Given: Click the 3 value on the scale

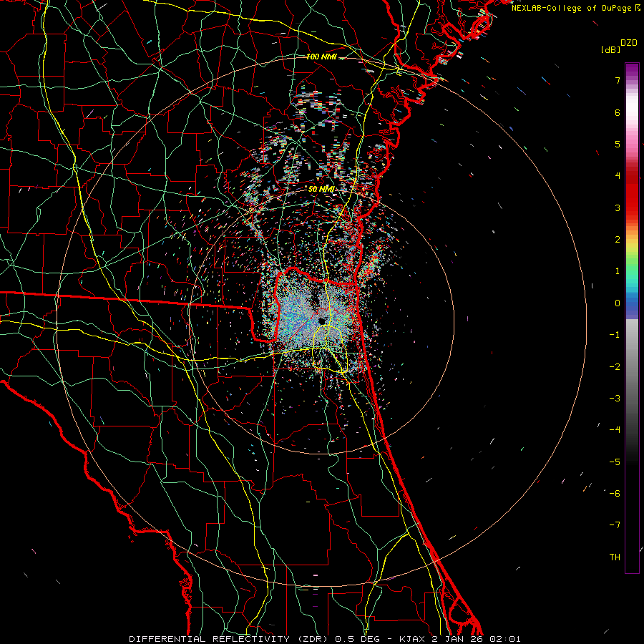Looking at the screenshot, I should pyautogui.click(x=617, y=208).
